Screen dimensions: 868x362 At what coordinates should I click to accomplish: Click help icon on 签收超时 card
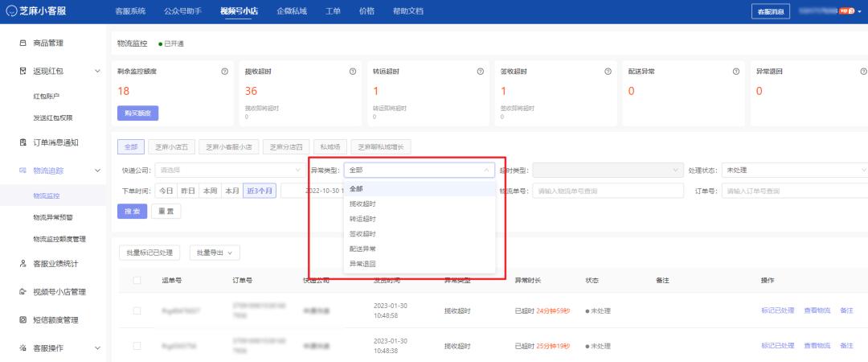(x=608, y=72)
